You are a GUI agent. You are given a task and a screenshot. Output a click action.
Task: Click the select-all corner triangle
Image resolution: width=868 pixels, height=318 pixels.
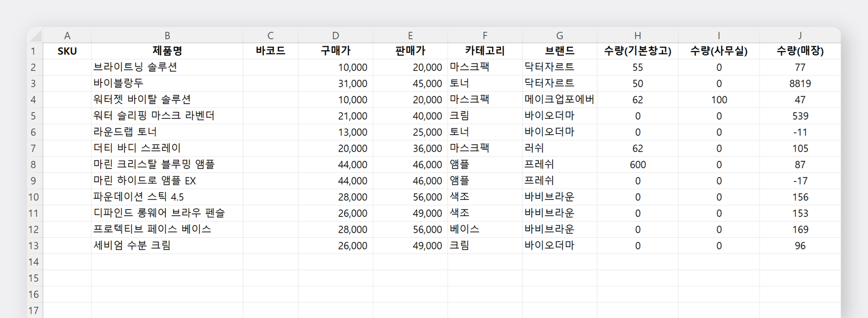point(36,35)
